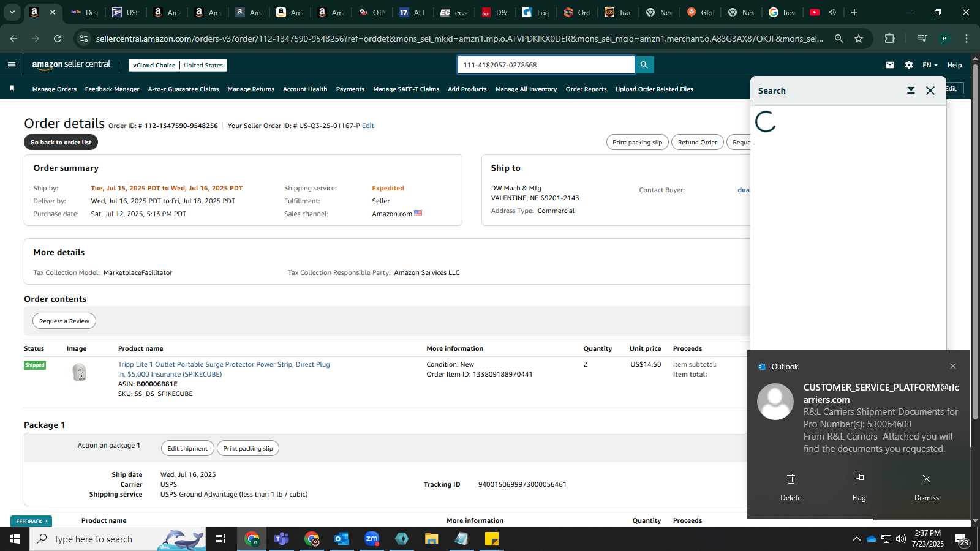
Task: Open the hamburger menu in Seller Central
Action: tap(12, 65)
